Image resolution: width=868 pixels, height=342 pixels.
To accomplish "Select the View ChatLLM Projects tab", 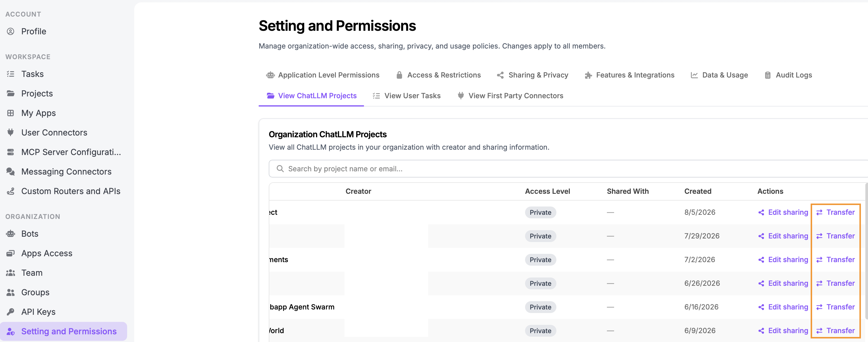I will [x=311, y=96].
